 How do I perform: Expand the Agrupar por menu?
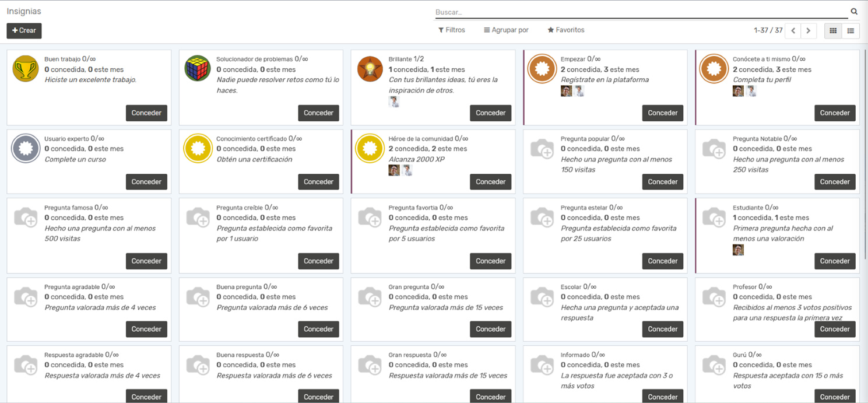(506, 30)
